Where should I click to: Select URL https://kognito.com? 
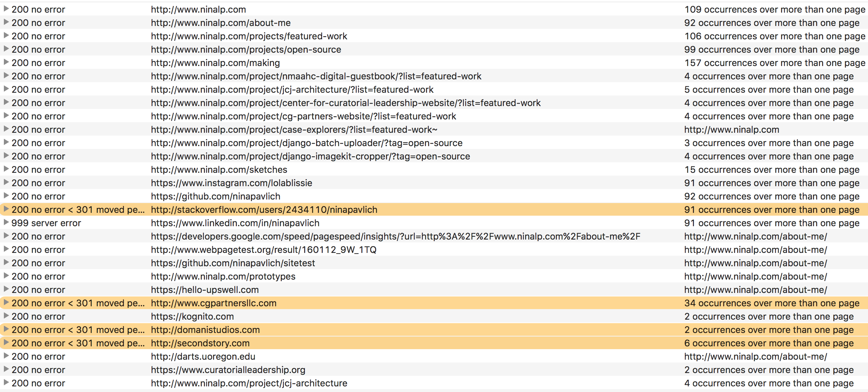click(192, 316)
